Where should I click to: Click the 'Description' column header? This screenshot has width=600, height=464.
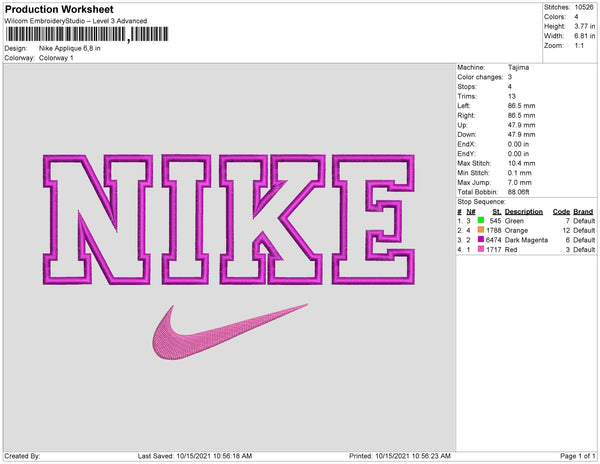point(524,212)
